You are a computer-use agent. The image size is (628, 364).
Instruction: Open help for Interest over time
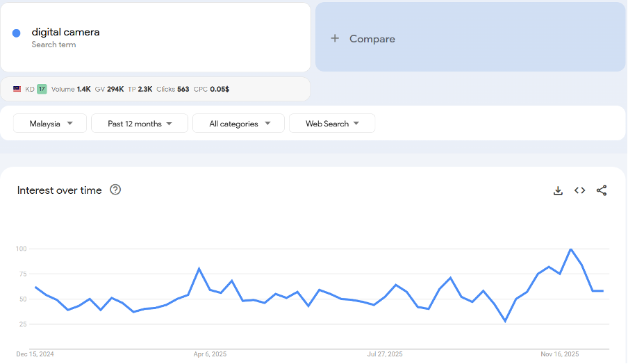tap(115, 190)
